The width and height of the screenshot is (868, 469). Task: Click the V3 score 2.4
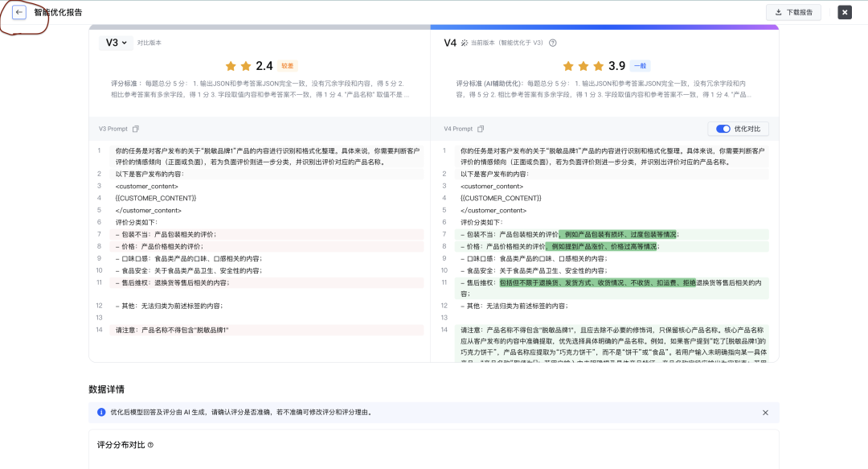(x=264, y=66)
